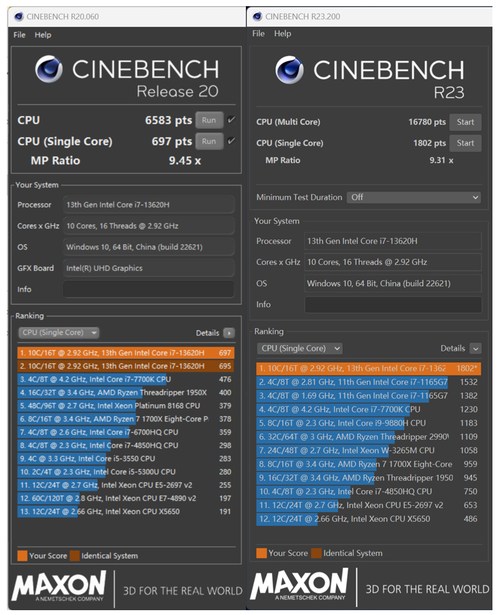The height and width of the screenshot is (615, 500).
Task: Click the R23 Processor field i7-13620H
Action: (x=393, y=241)
